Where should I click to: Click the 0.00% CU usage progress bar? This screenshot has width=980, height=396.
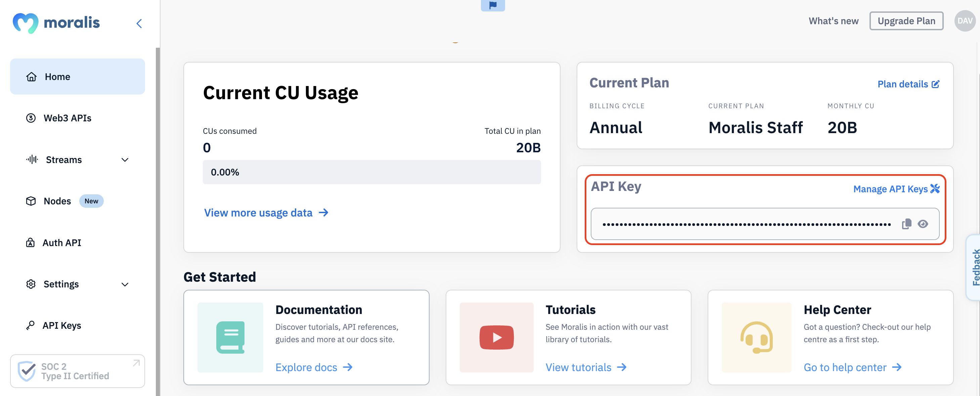click(x=372, y=172)
